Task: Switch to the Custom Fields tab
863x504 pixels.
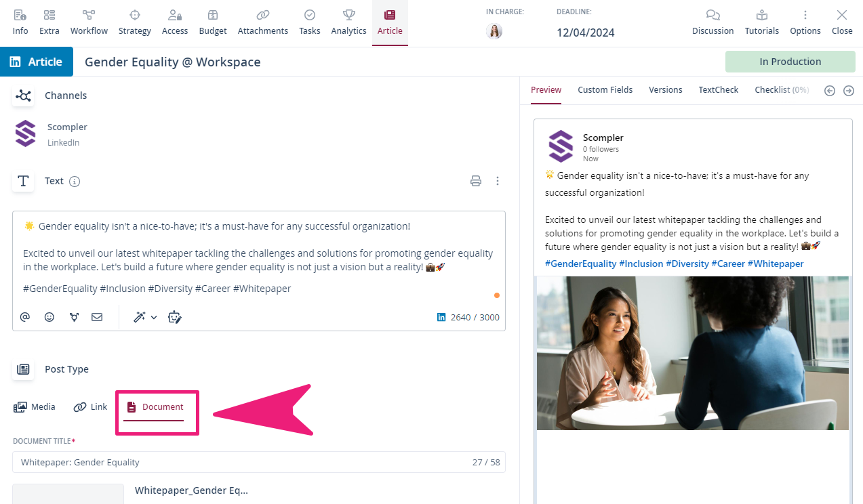Action: click(x=605, y=89)
